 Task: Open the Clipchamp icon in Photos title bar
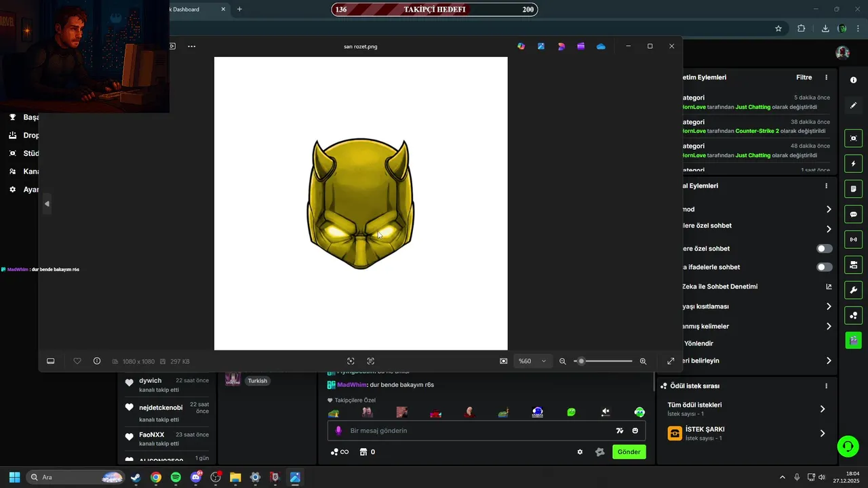580,46
